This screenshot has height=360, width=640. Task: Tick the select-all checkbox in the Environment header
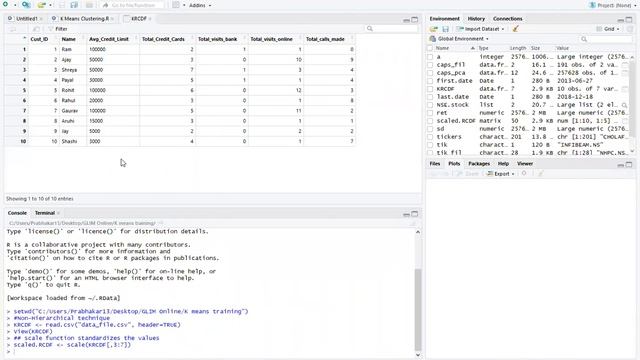[x=430, y=48]
